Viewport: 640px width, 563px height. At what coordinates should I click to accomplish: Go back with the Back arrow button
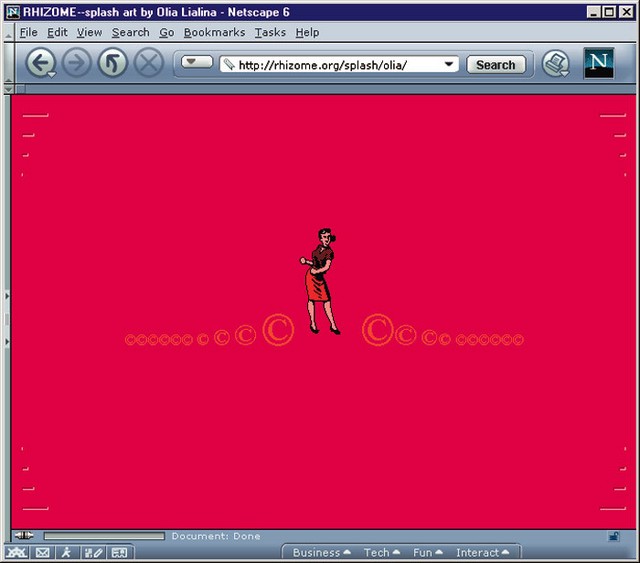[x=39, y=63]
